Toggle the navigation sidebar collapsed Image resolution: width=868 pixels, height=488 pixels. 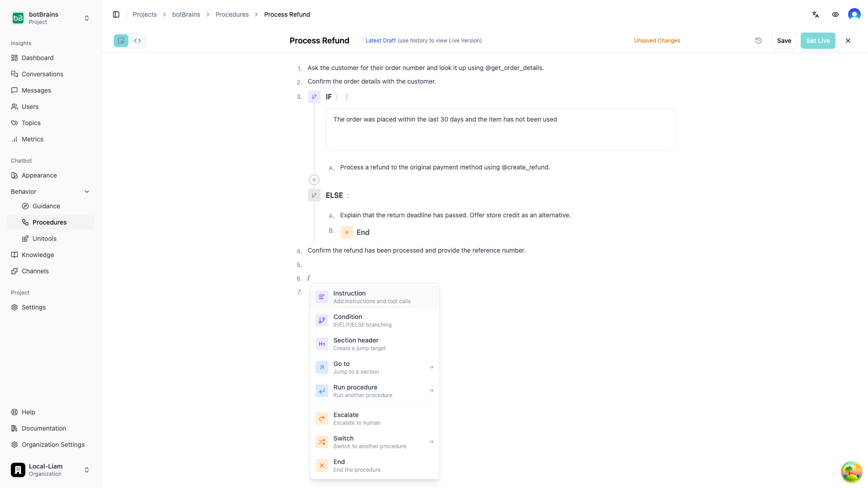[116, 14]
